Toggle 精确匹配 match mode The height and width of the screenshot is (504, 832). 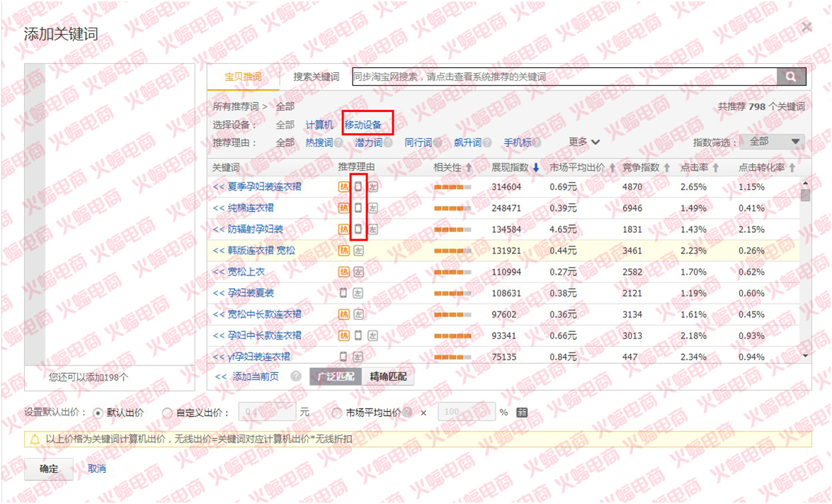pyautogui.click(x=388, y=377)
